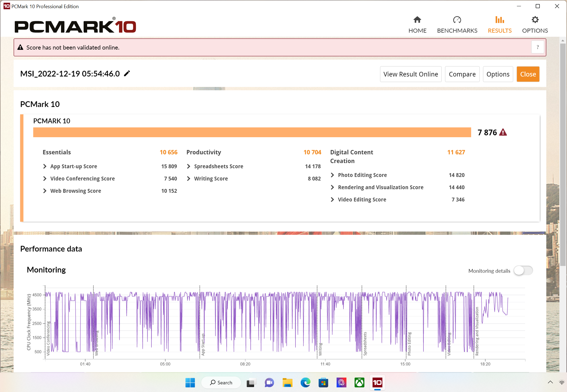Open Microsoft Store from the taskbar
This screenshot has width=567, height=392.
coord(323,383)
